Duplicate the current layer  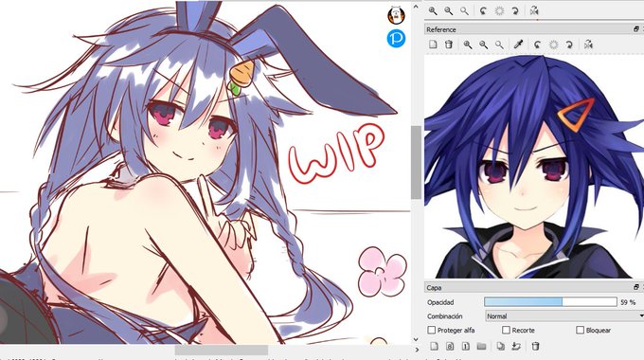click(x=500, y=347)
